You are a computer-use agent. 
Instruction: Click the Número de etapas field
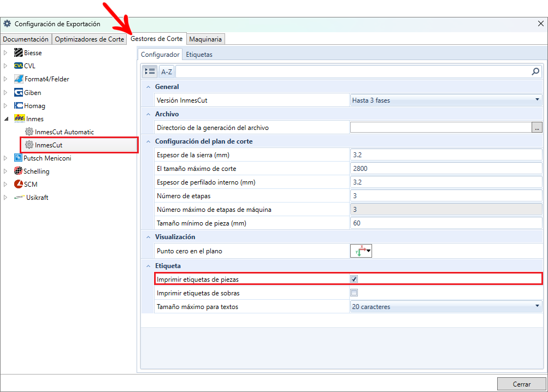[x=446, y=195]
